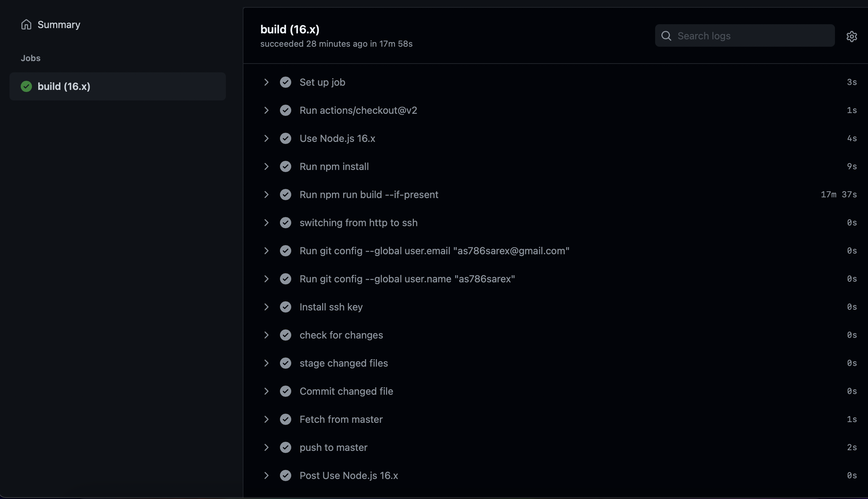Open the Commit changed file step log
This screenshot has width=868, height=499.
click(346, 391)
